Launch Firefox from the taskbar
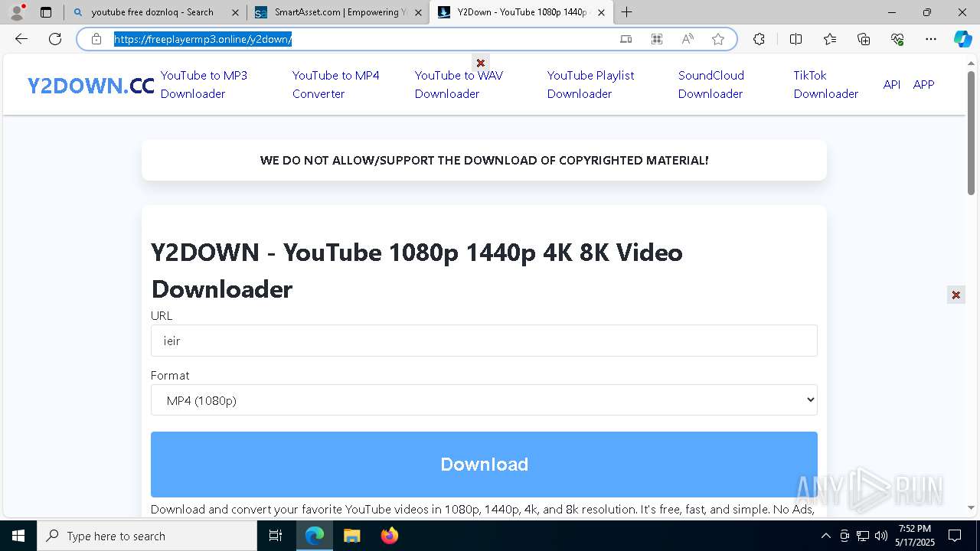The width and height of the screenshot is (980, 551). (389, 536)
